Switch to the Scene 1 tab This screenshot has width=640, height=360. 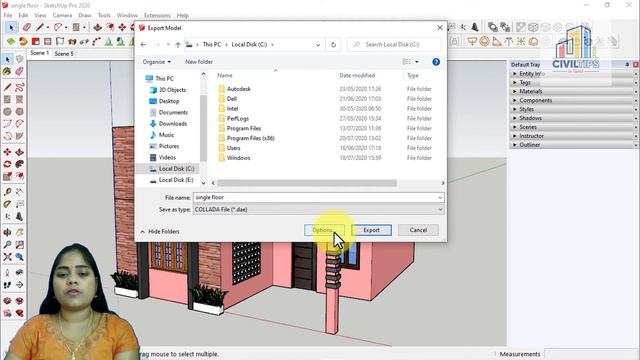[39, 53]
